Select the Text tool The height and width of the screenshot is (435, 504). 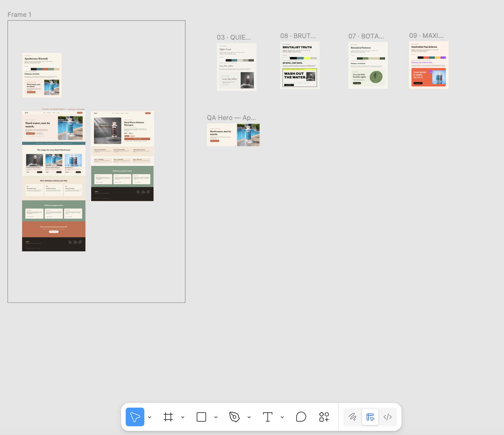point(268,417)
